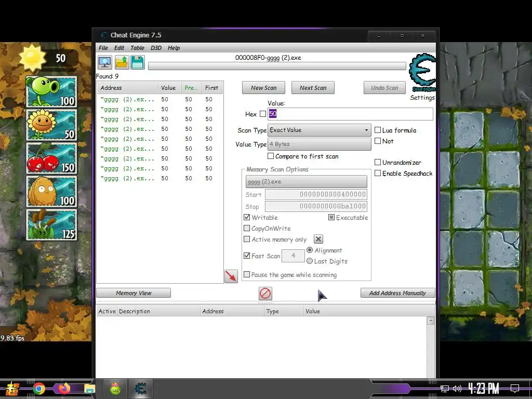532x399 pixels.
Task: Open the Help menu
Action: (174, 48)
